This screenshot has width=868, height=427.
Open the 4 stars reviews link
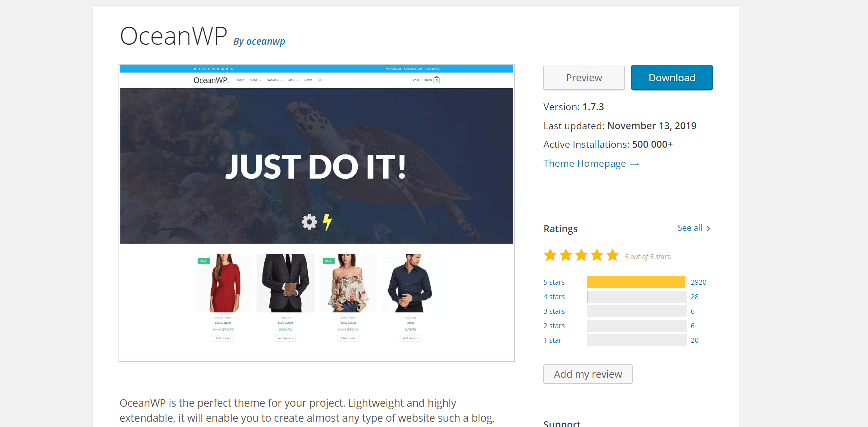tap(554, 297)
